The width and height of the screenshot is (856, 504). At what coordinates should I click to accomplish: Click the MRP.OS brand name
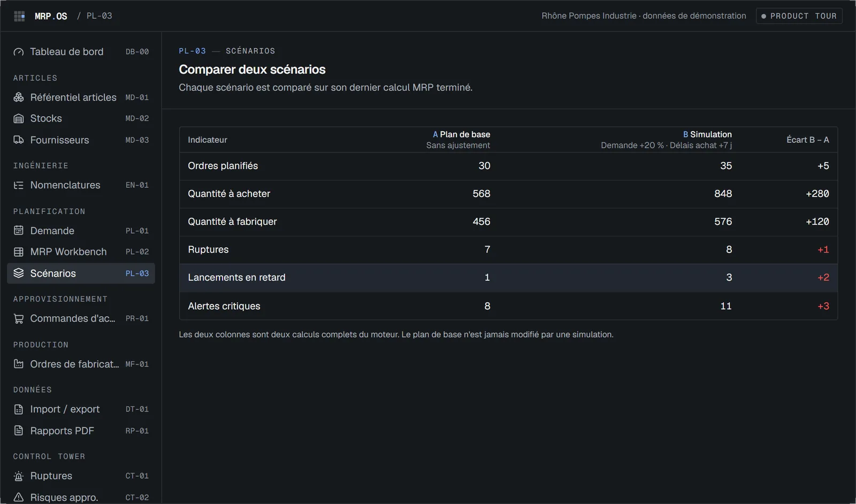click(51, 16)
